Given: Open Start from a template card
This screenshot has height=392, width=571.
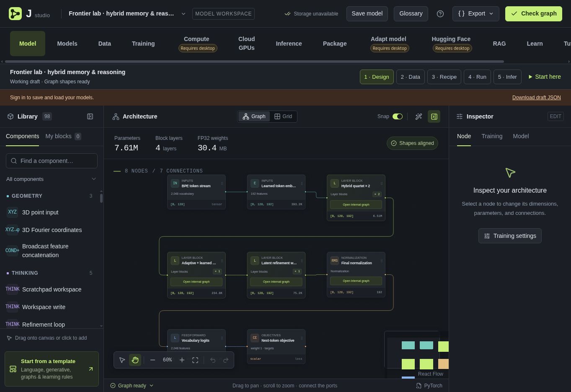Looking at the screenshot, I should 52,369.
